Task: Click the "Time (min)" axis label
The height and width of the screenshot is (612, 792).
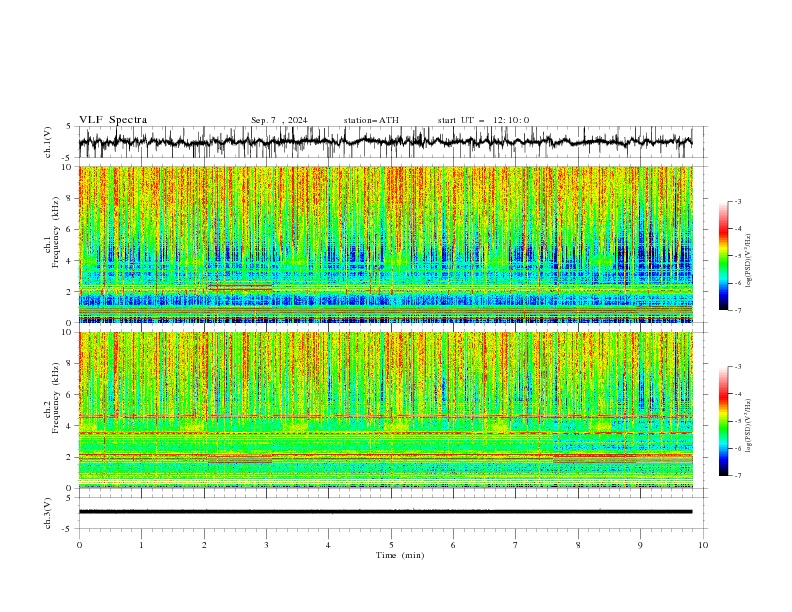Action: (400, 555)
